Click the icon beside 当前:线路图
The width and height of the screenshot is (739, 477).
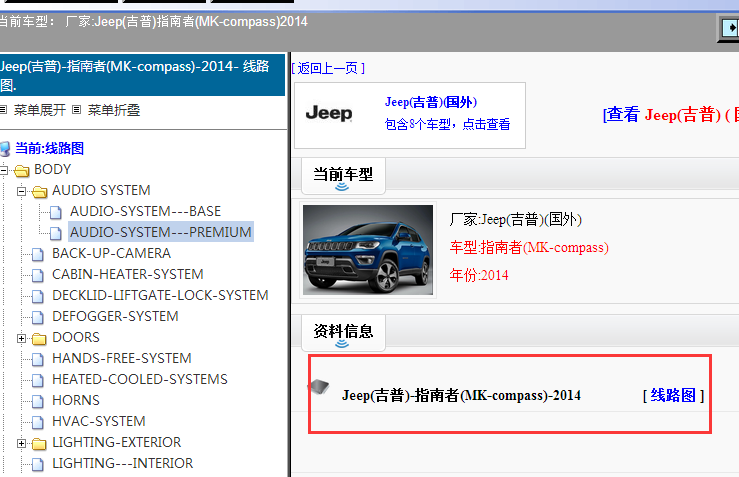pos(5,148)
